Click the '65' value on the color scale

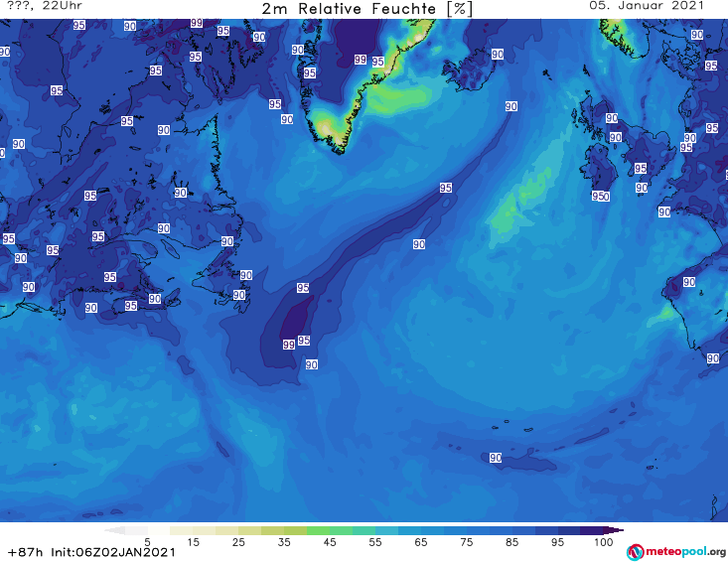click(421, 542)
